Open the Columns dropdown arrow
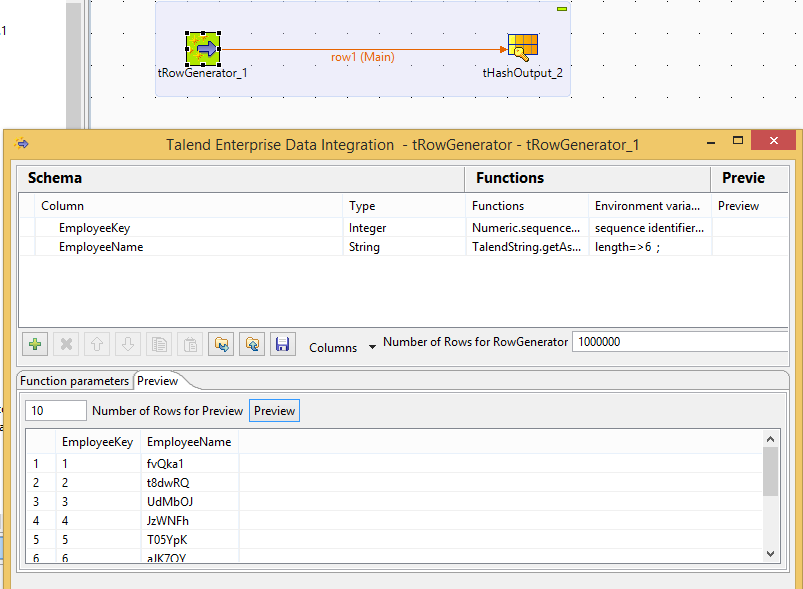Viewport: 803px width, 589px height. 372,347
